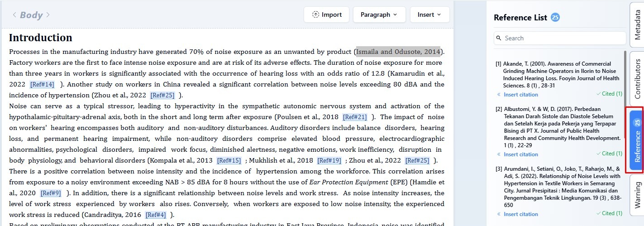Click the Ref#21 citation tag for Poulsen

354,117
